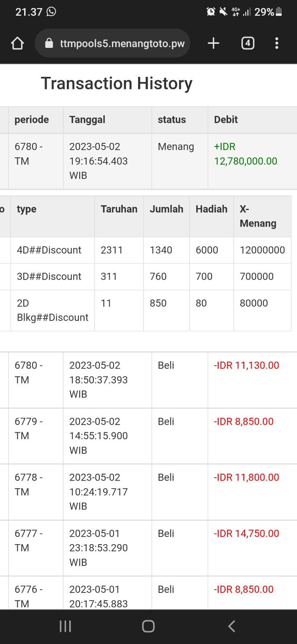
Task: Select the 4D##Discount bet row
Action: (49, 250)
